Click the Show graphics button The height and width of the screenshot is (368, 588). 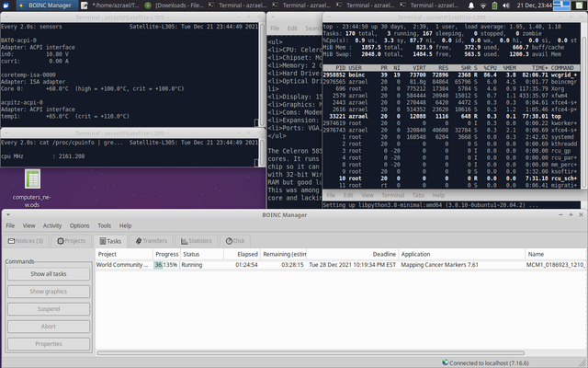pyautogui.click(x=49, y=292)
